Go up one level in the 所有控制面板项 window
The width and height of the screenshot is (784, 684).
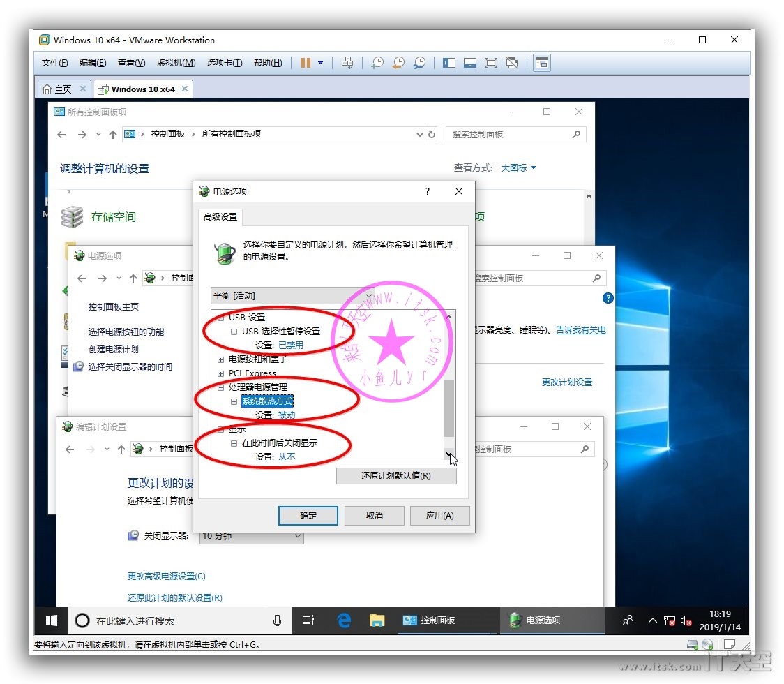[x=113, y=134]
